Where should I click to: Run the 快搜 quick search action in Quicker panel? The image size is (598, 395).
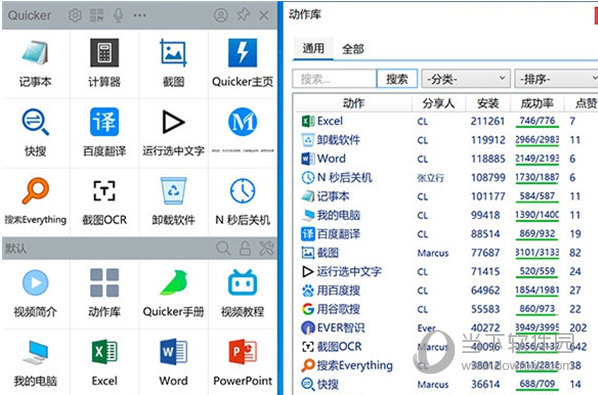(x=35, y=133)
